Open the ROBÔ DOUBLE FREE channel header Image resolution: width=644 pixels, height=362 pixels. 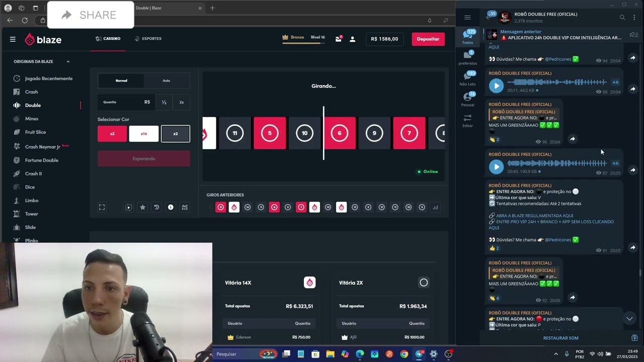click(545, 18)
